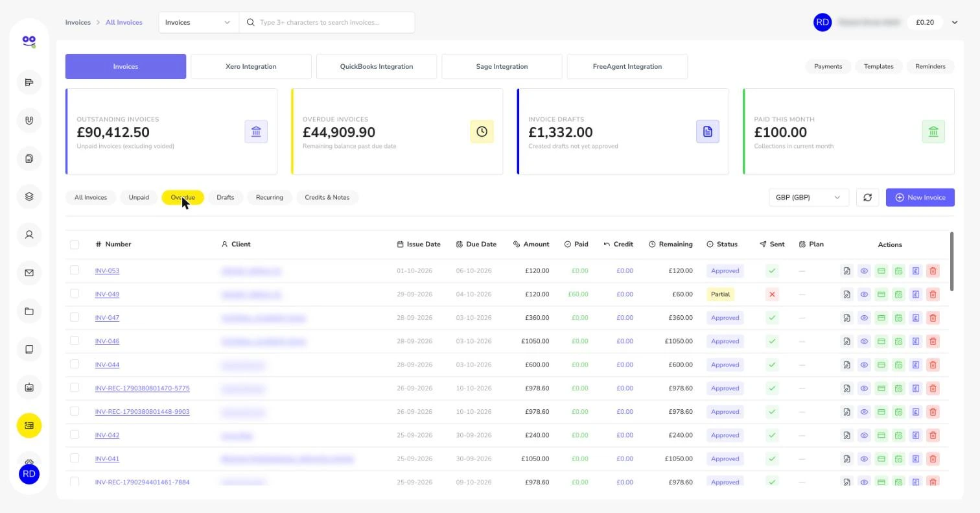Click in the invoice search field
This screenshot has width=980, height=513.
click(x=327, y=22)
